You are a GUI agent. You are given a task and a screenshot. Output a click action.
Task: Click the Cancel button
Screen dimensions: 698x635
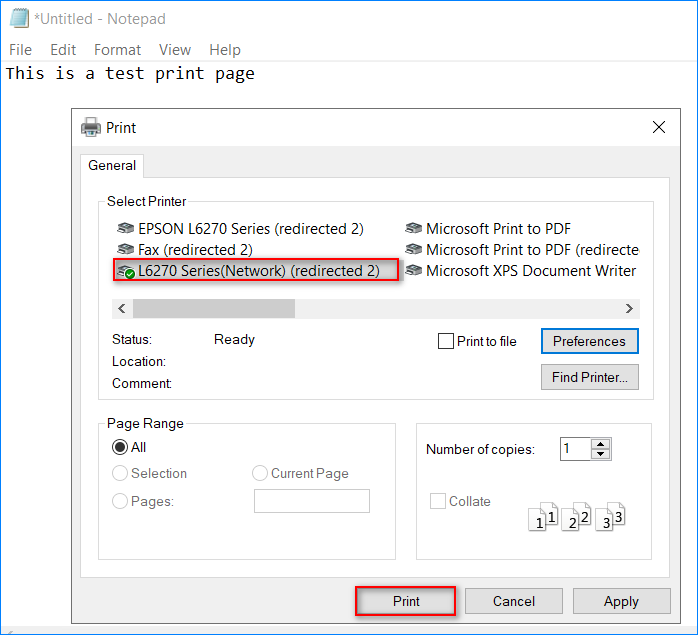(514, 601)
